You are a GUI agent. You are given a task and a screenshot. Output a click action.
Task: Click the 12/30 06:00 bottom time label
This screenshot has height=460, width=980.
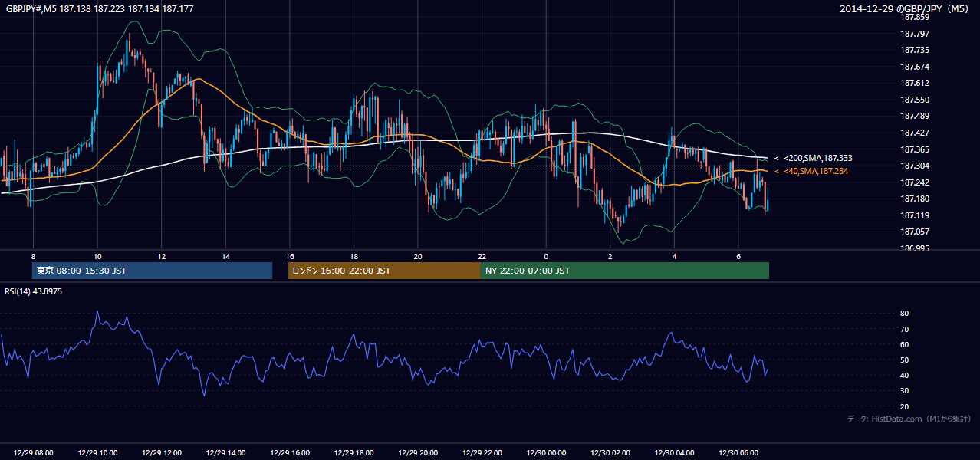[x=738, y=453]
